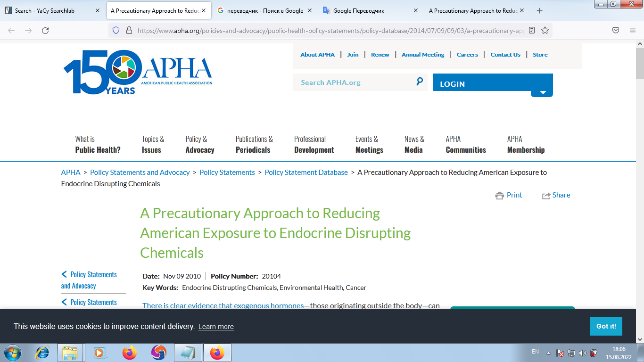
Task: Click the Print icon on the page
Action: (500, 196)
